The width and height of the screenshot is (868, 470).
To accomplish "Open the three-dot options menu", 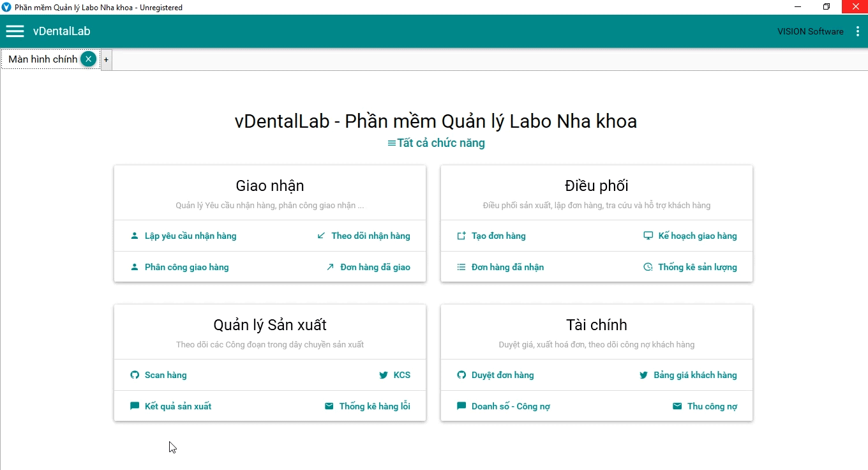I will pos(857,31).
